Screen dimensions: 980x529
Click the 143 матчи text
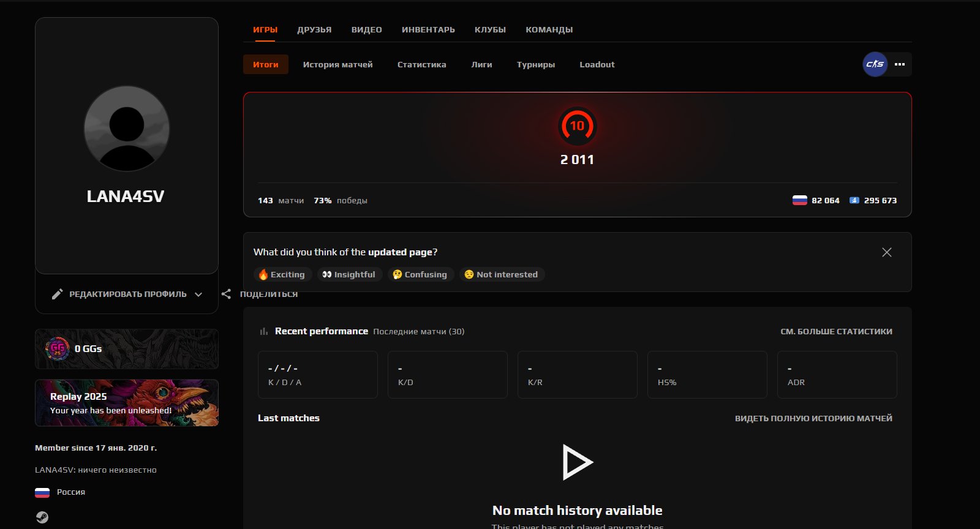coord(281,200)
